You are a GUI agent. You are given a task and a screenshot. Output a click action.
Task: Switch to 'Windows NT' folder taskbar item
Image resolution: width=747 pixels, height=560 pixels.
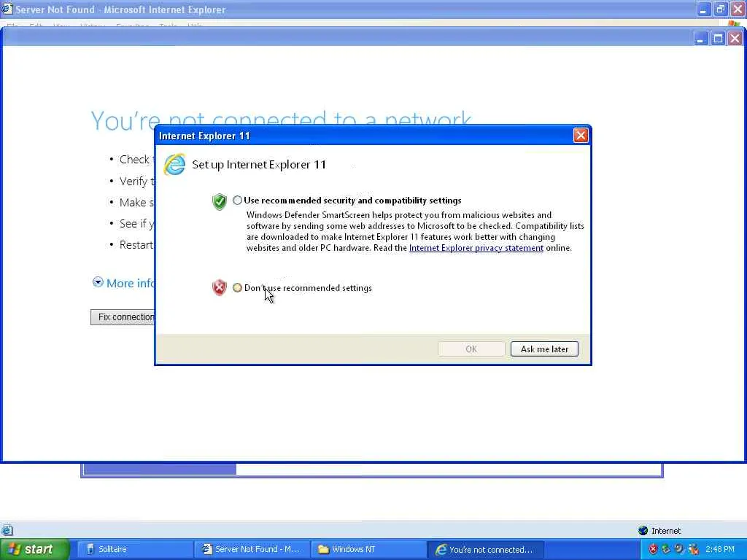368,549
